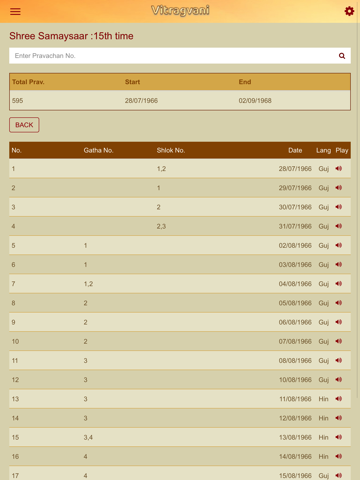The image size is (360, 480).
Task: Click the Total Prav. header
Action: coord(28,82)
